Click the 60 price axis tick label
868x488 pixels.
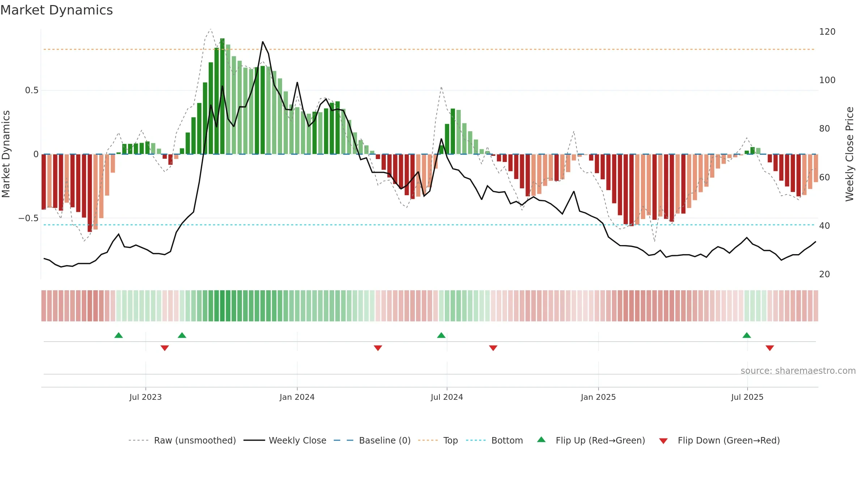[x=825, y=177]
